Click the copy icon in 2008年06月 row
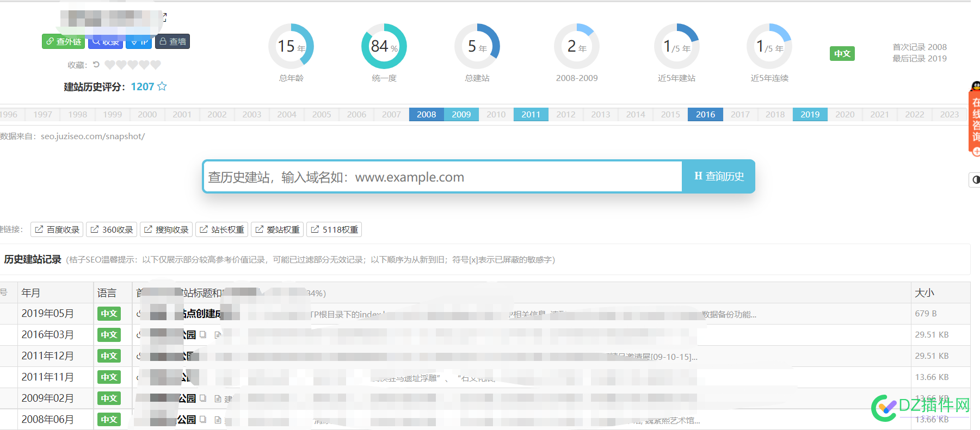 point(203,419)
